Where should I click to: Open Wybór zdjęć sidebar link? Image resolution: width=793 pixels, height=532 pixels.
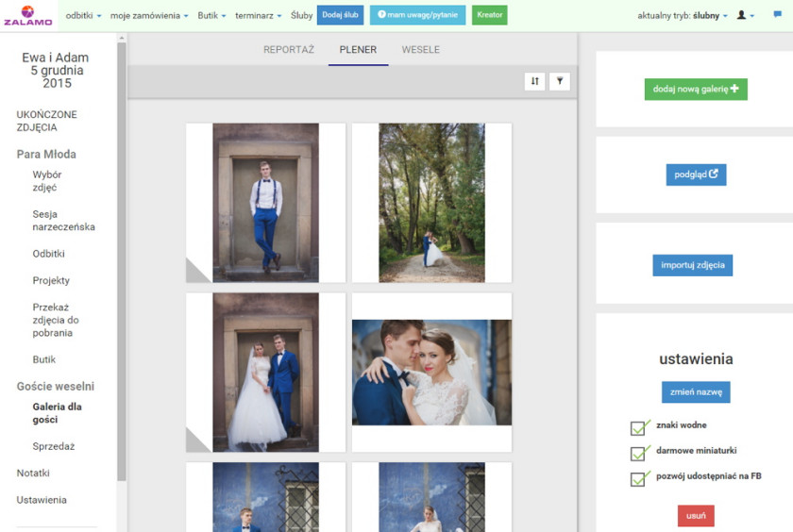47,181
